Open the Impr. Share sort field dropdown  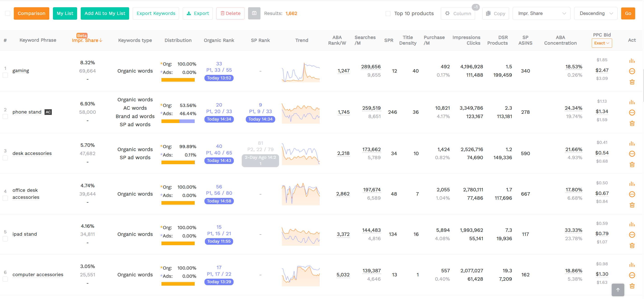pos(542,13)
